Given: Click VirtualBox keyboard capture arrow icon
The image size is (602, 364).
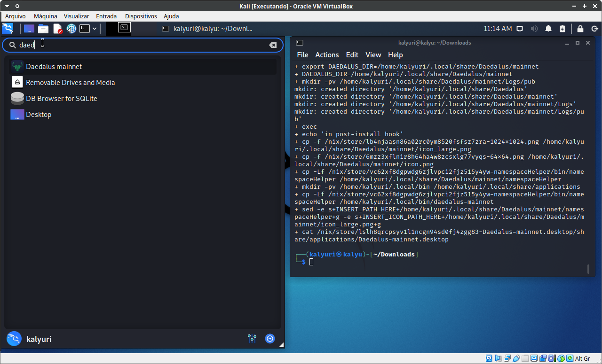Looking at the screenshot, I should pos(570,359).
